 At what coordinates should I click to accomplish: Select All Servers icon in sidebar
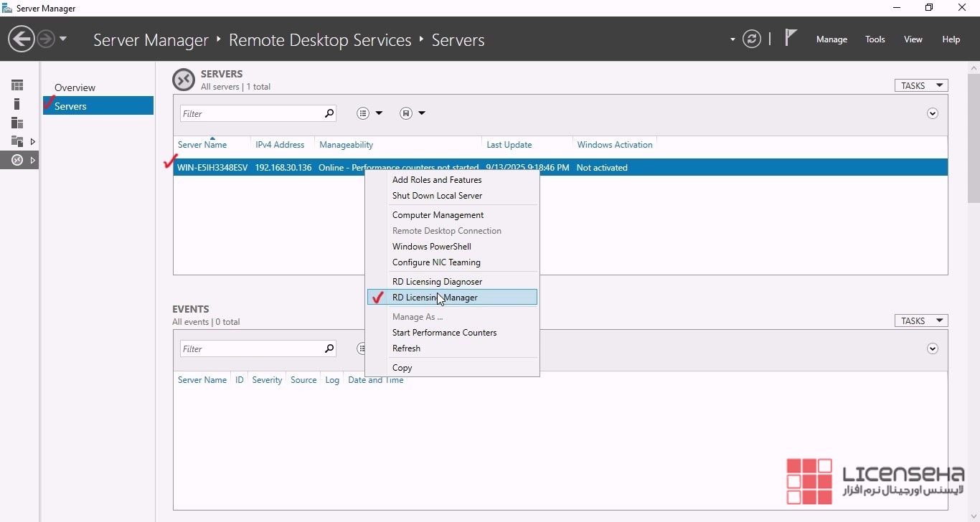pyautogui.click(x=17, y=123)
